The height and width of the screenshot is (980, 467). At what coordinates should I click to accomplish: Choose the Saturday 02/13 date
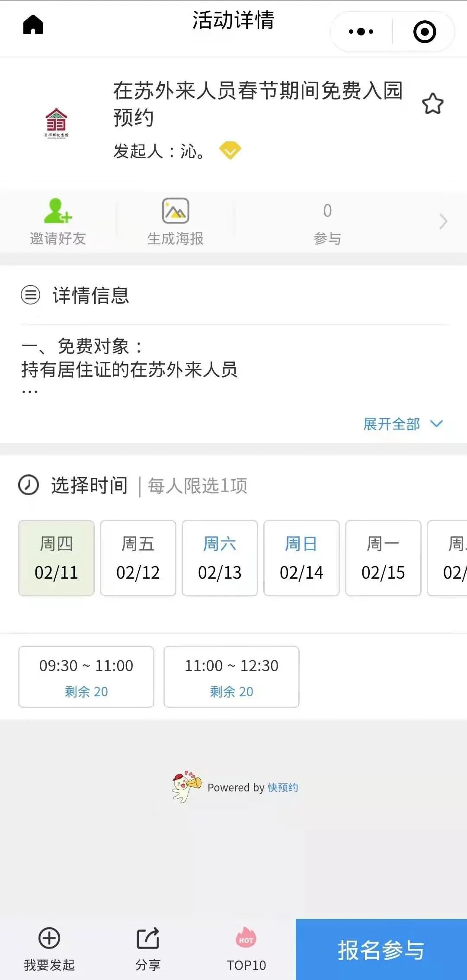(220, 558)
